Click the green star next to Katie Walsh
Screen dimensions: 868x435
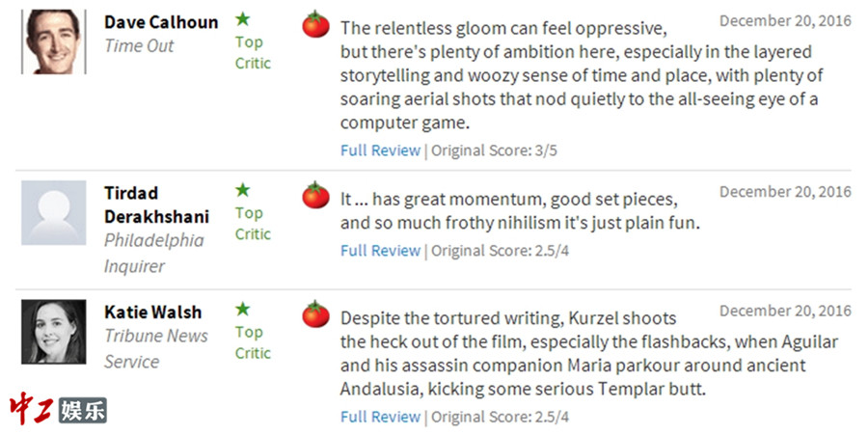point(243,310)
